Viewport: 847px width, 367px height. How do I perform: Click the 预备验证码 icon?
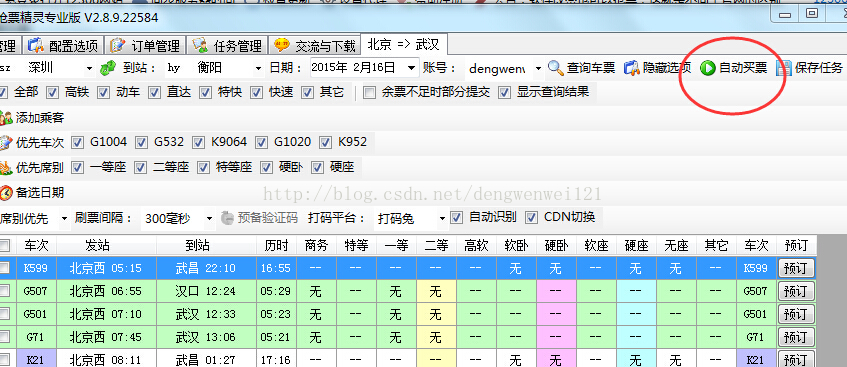[x=227, y=218]
